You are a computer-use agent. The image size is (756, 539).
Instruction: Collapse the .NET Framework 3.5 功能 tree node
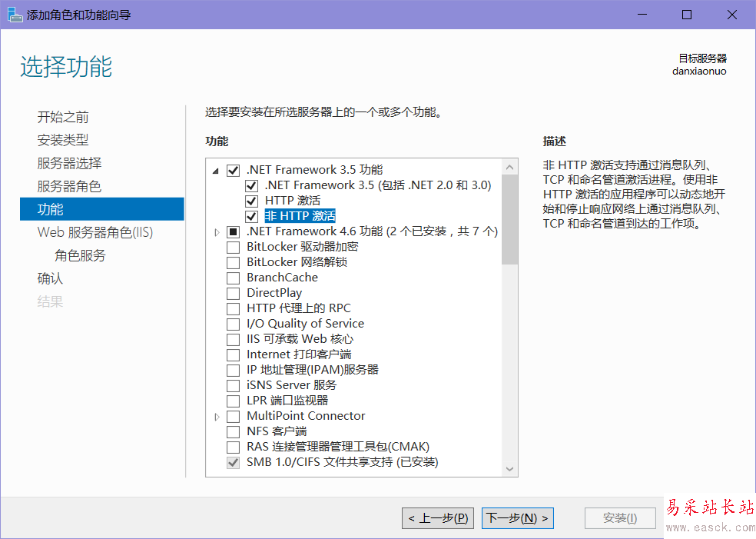coord(216,171)
